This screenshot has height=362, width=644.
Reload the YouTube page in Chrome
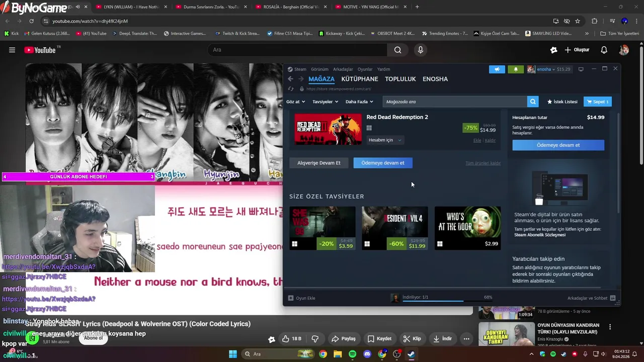click(x=31, y=21)
